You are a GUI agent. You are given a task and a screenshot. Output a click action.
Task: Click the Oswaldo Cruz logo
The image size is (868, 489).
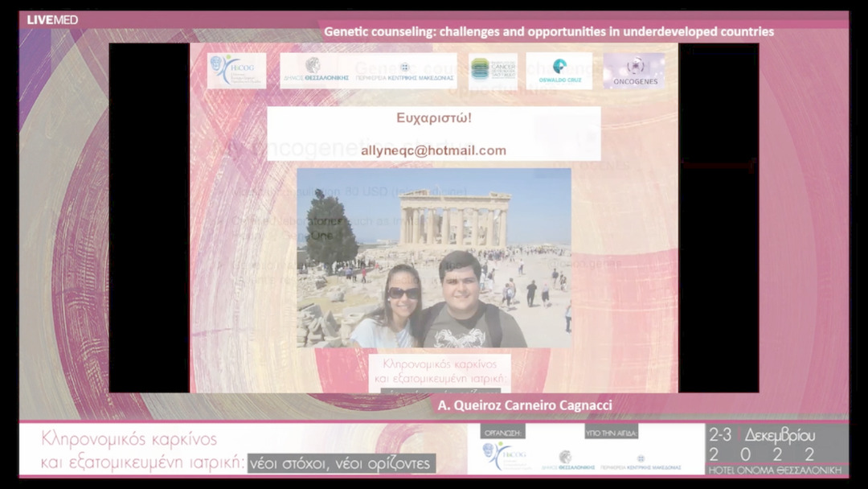point(559,71)
